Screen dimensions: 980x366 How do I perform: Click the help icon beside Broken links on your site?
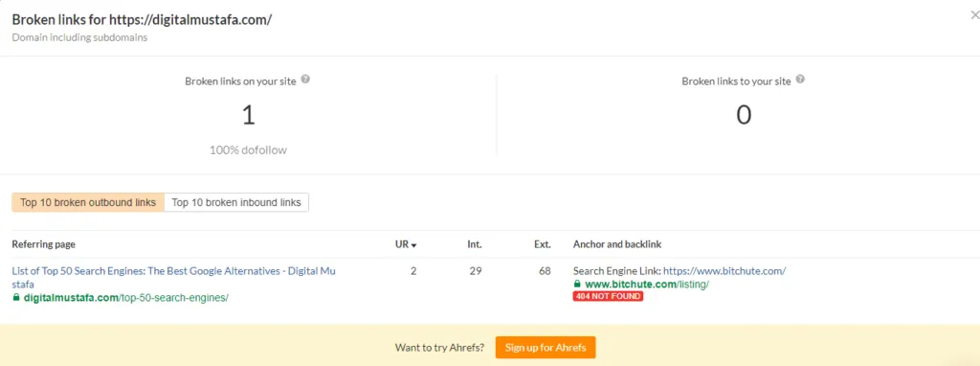point(305,80)
